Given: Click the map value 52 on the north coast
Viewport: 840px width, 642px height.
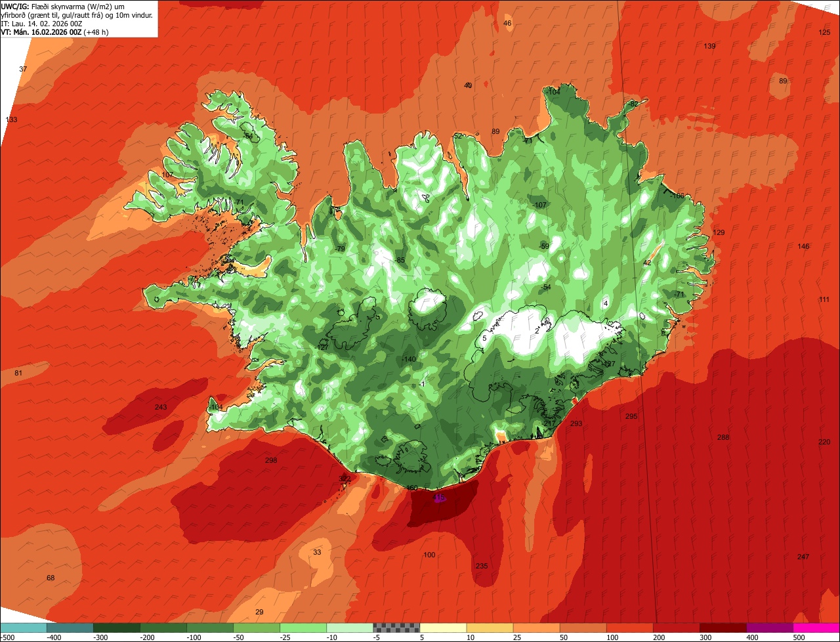Looking at the screenshot, I should 458,136.
